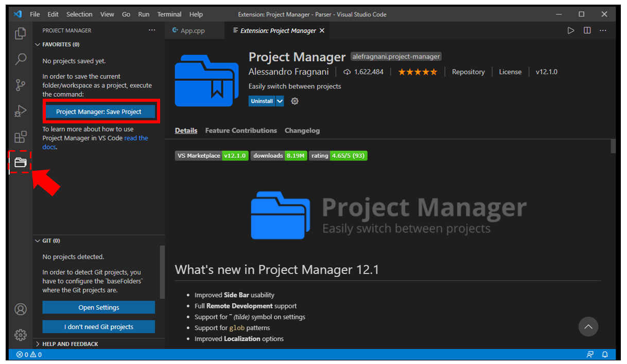Screen dimensions: 627x364
Task: Open the Edit menu
Action: (53, 14)
